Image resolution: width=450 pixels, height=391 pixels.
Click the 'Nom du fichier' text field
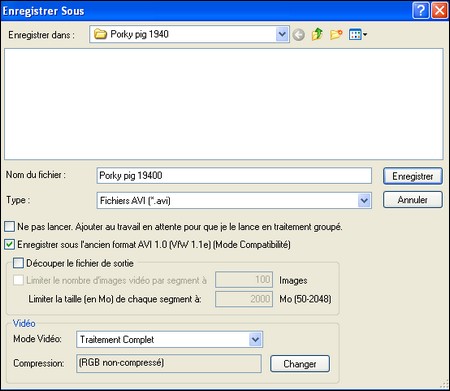(x=234, y=176)
